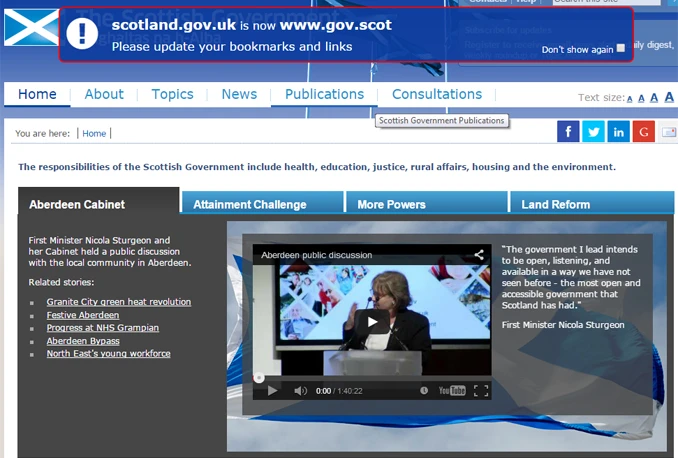Screen dimensions: 678x458
Task: Share the page on Twitter
Action: (593, 131)
